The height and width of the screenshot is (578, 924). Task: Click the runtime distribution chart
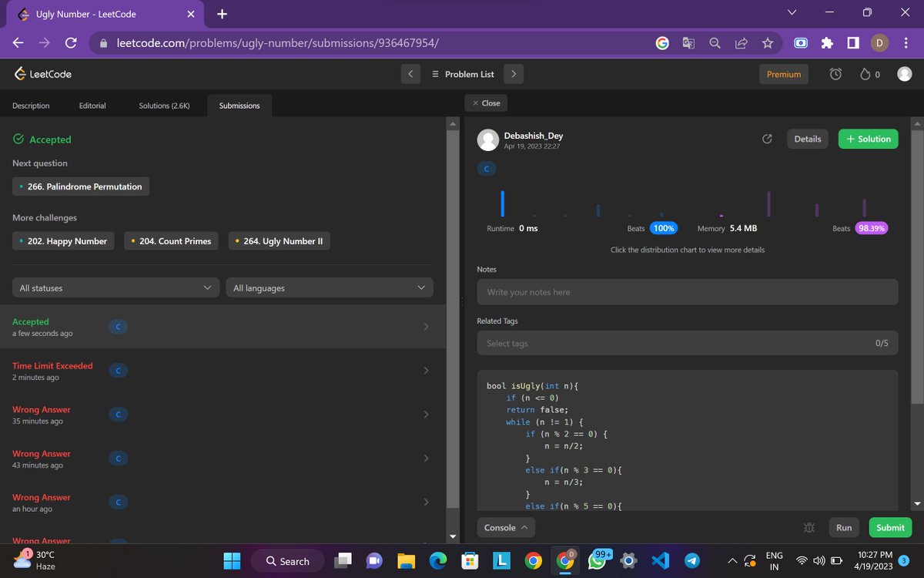[x=583, y=203]
